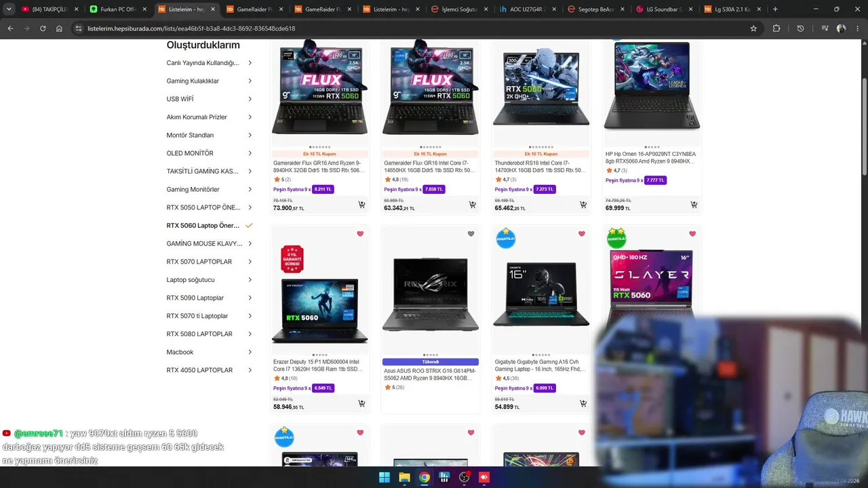Open the RTX 4050 LAPTOPLAR list
Image resolution: width=868 pixels, height=488 pixels.
point(209,370)
